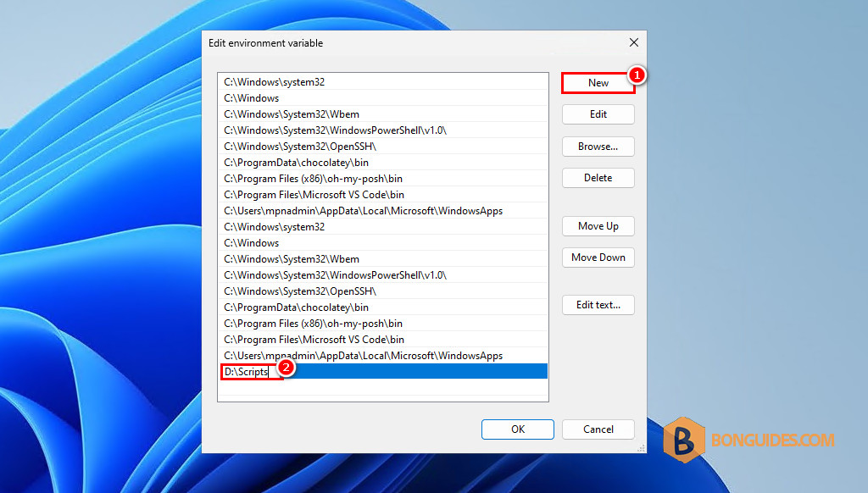Select the second C:\Windows\System32\OpenSSH\ entry
This screenshot has height=493, width=868.
tap(383, 291)
